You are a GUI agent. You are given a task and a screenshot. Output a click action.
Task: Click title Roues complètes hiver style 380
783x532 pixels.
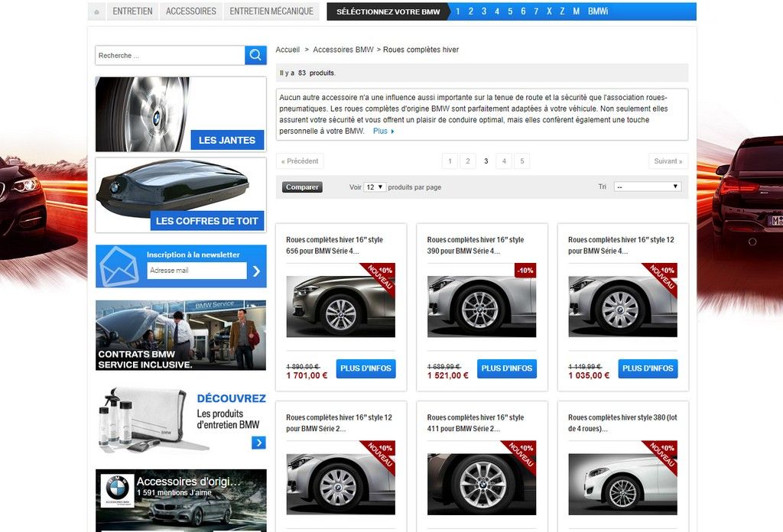[x=622, y=423]
